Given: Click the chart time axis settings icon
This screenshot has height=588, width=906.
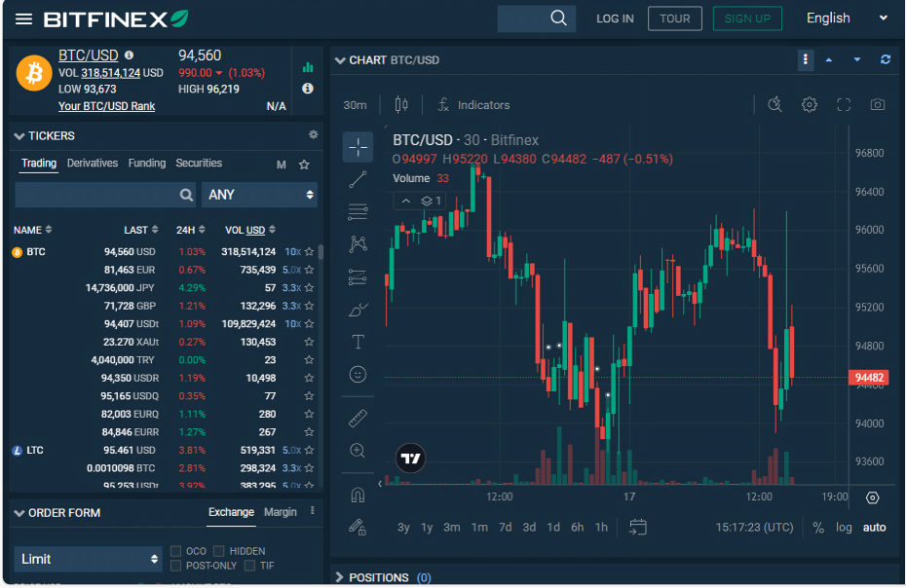Looking at the screenshot, I should coord(873,497).
